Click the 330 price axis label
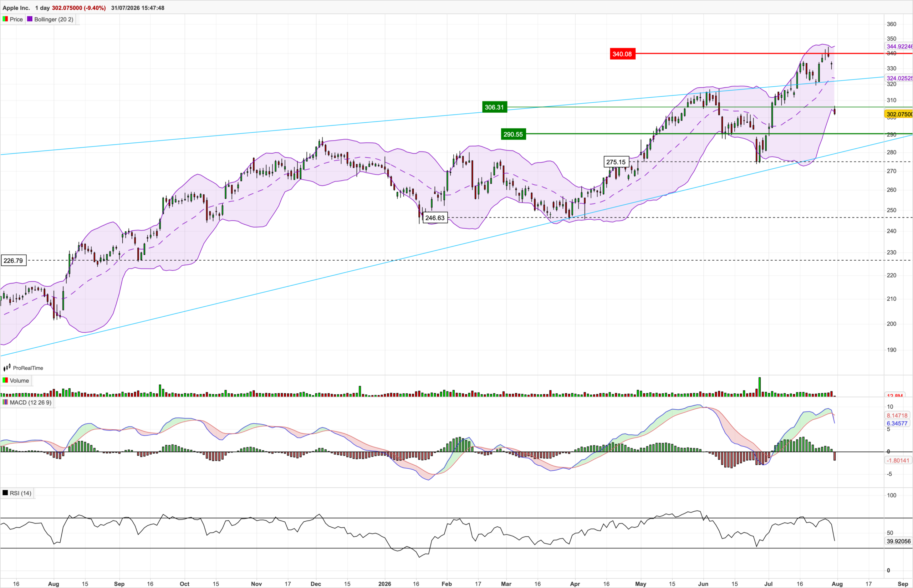 [891, 68]
